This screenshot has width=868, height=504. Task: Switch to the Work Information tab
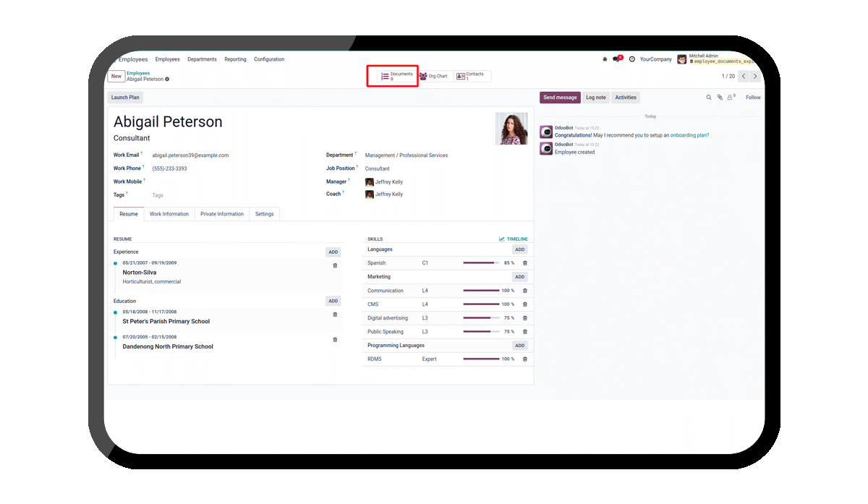tap(169, 214)
